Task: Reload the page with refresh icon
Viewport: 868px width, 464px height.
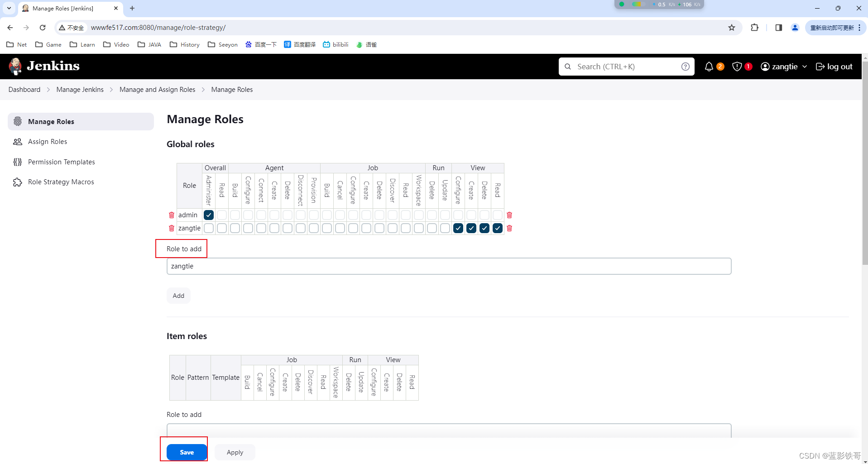Action: (x=43, y=28)
